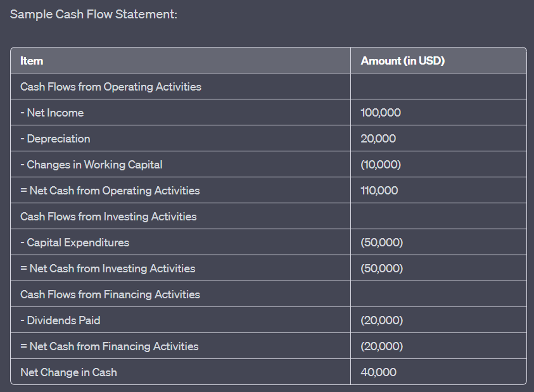Click the Depreciation amount cell
Viewport: 534px width, 392px height.
point(378,139)
